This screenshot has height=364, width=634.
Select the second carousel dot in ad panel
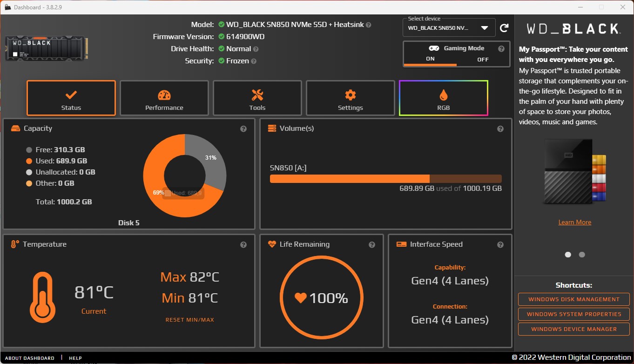click(582, 255)
